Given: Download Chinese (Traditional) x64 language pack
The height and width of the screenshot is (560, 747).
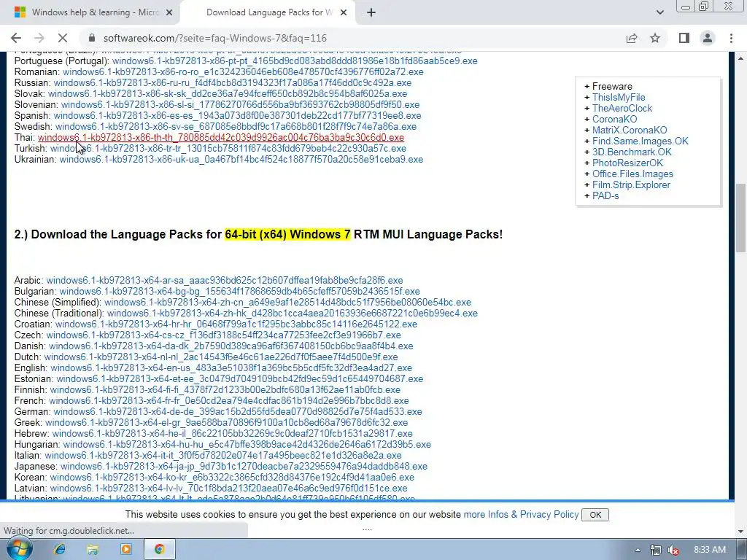Looking at the screenshot, I should tap(292, 314).
